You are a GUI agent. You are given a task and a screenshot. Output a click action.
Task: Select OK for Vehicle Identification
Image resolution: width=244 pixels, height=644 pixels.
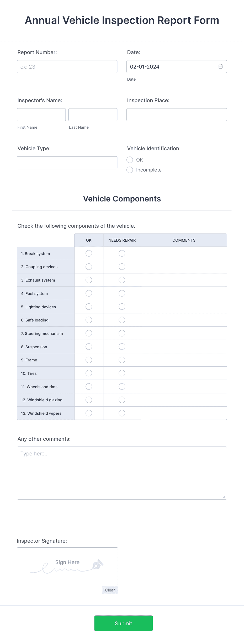pyautogui.click(x=130, y=160)
